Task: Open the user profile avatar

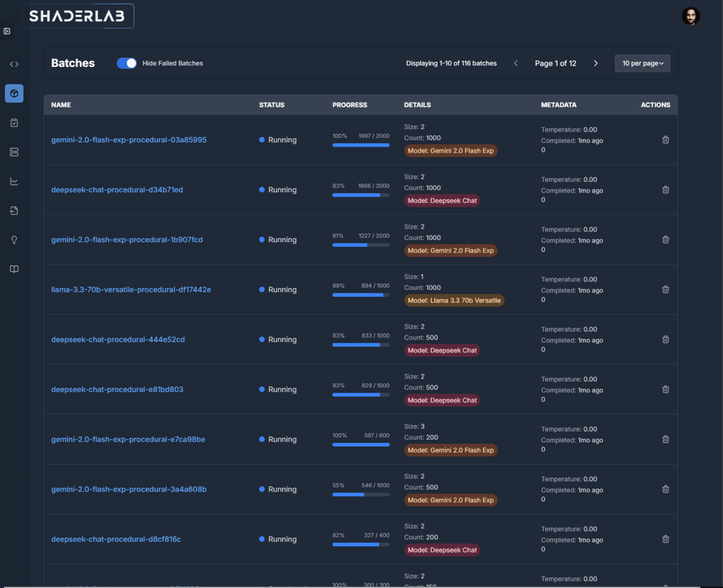Action: point(690,16)
